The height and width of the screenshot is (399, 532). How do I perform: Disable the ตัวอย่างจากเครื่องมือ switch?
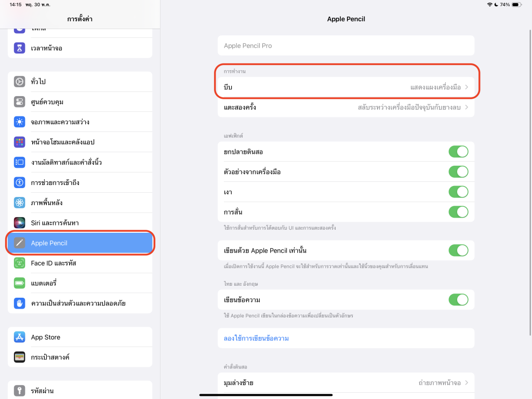pyautogui.click(x=458, y=172)
